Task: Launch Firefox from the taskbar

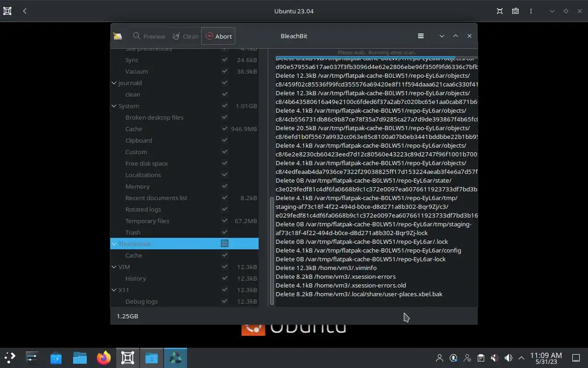Action: (104, 358)
